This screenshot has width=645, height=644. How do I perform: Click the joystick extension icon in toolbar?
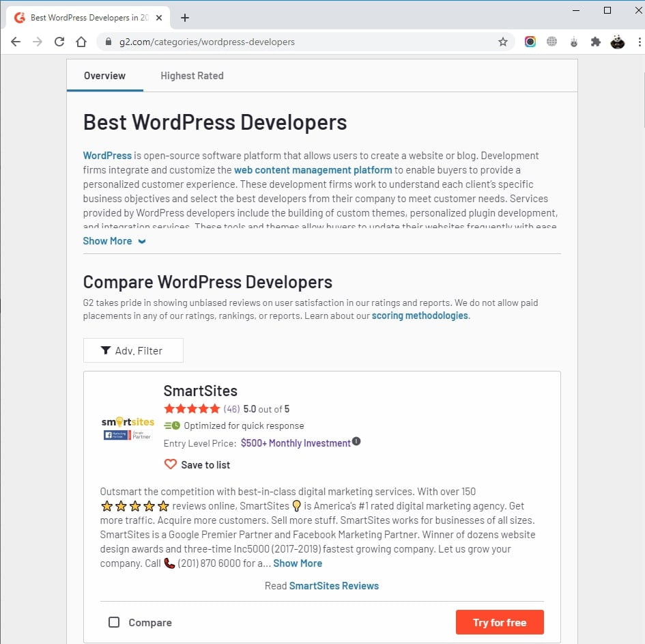coord(574,42)
